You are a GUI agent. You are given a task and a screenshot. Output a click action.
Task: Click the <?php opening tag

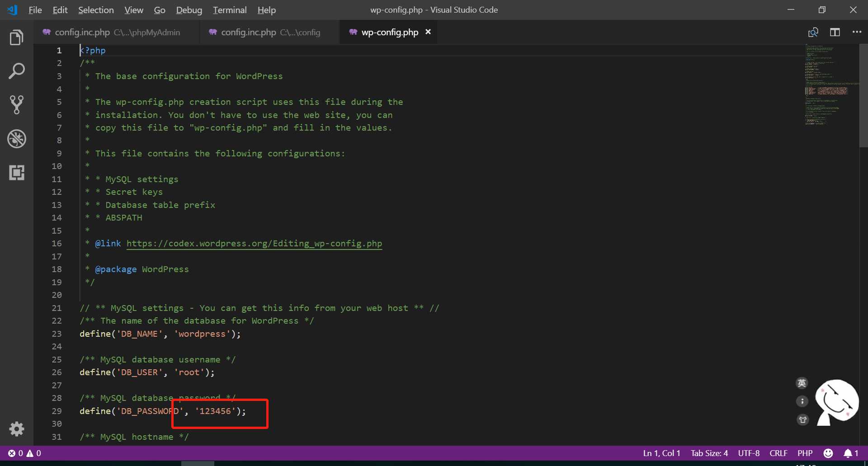click(x=93, y=51)
